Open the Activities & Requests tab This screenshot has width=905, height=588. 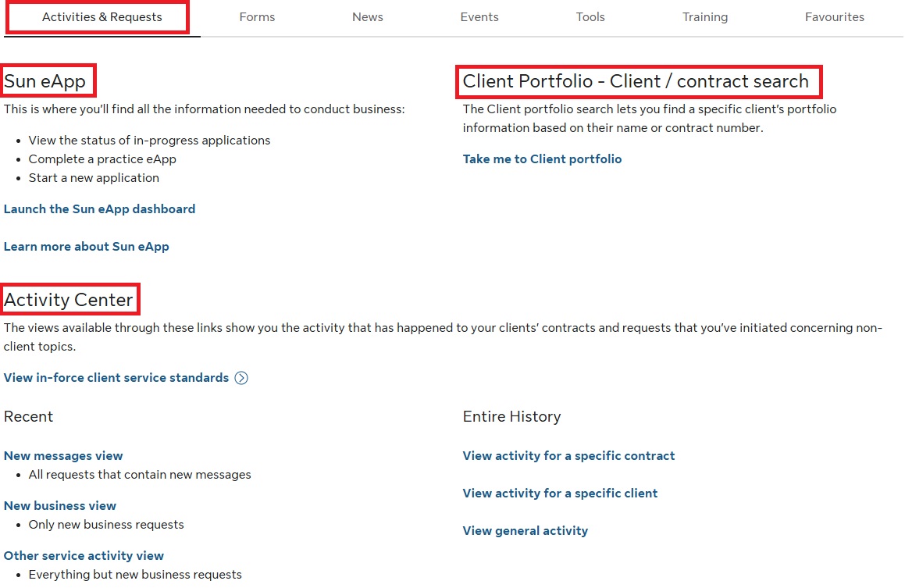coord(102,17)
